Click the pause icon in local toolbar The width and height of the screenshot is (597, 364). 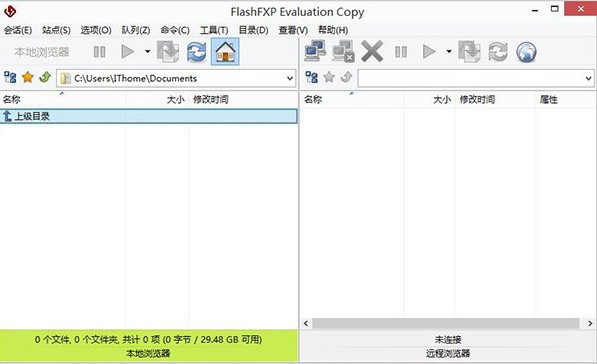click(x=99, y=52)
